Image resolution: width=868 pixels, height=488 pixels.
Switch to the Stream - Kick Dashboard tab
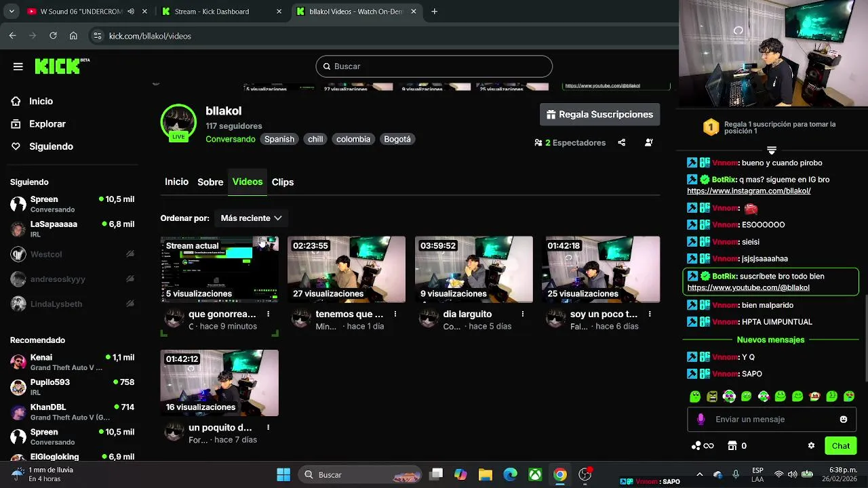click(222, 12)
